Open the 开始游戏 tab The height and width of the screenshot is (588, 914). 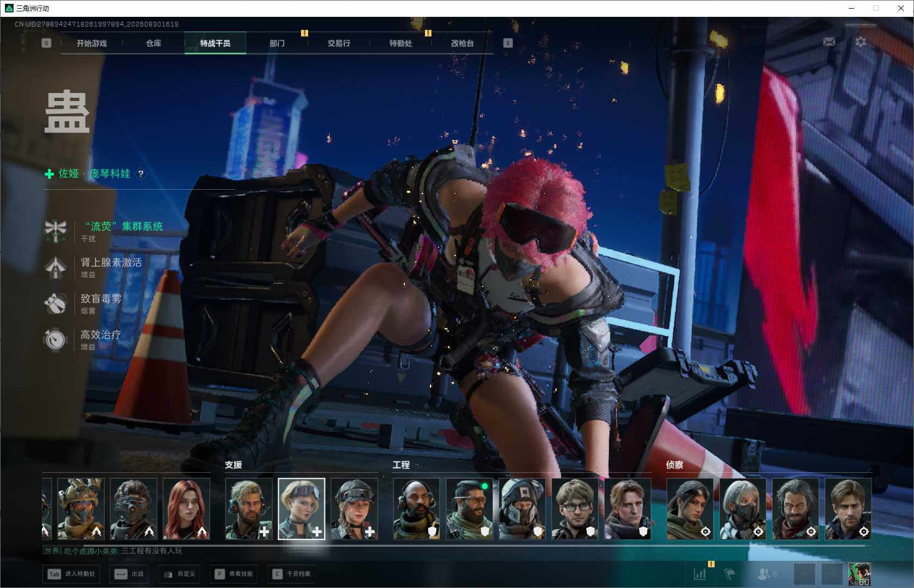pos(91,43)
